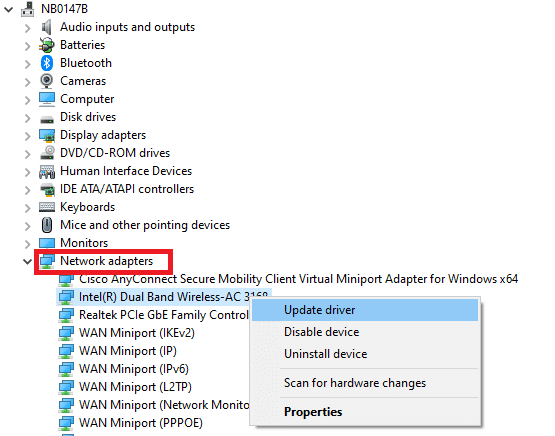Click the Bluetooth category icon
This screenshot has height=436, width=555.
pyautogui.click(x=47, y=63)
